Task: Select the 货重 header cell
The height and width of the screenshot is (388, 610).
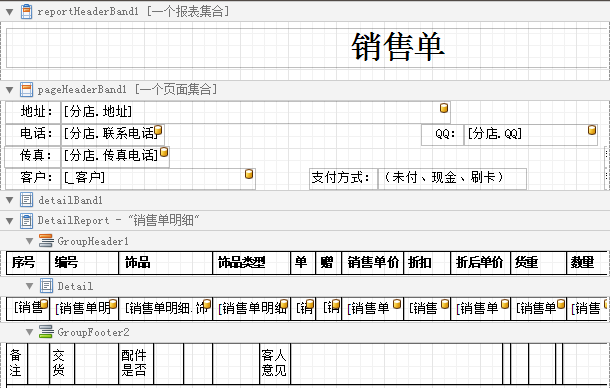Action: pyautogui.click(x=538, y=263)
